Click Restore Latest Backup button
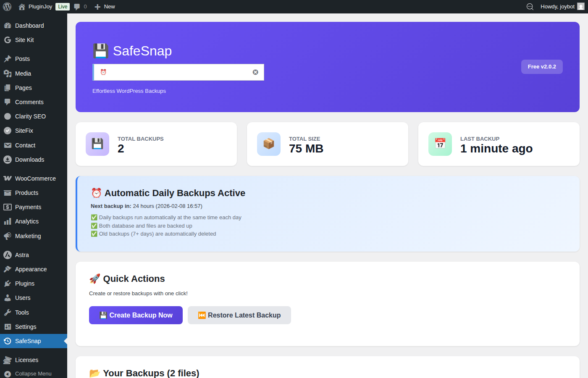This screenshot has height=378, width=588. pos(239,315)
